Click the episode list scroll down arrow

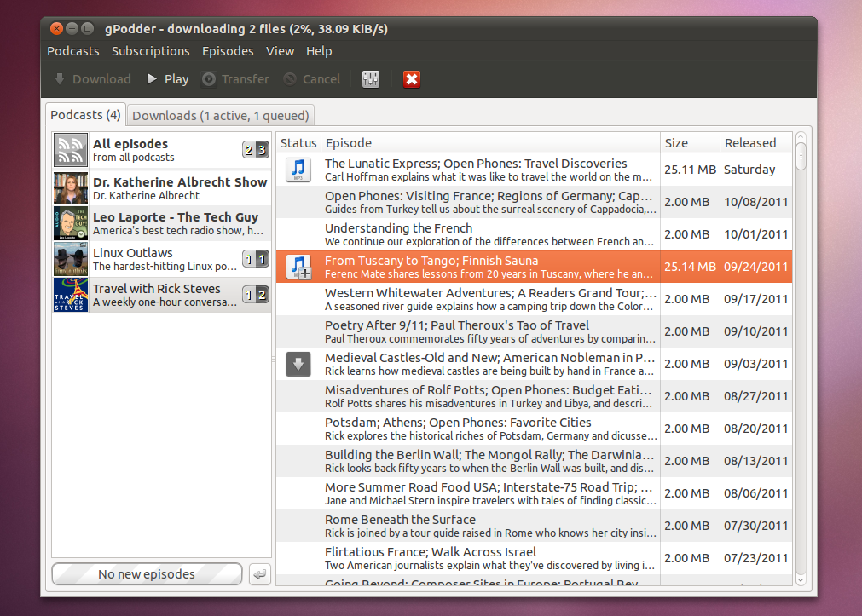pyautogui.click(x=801, y=579)
